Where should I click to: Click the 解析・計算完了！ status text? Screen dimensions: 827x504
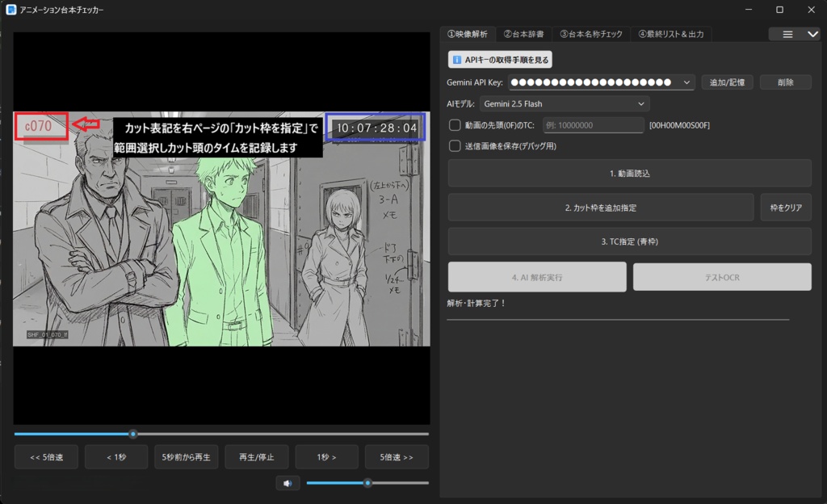476,303
